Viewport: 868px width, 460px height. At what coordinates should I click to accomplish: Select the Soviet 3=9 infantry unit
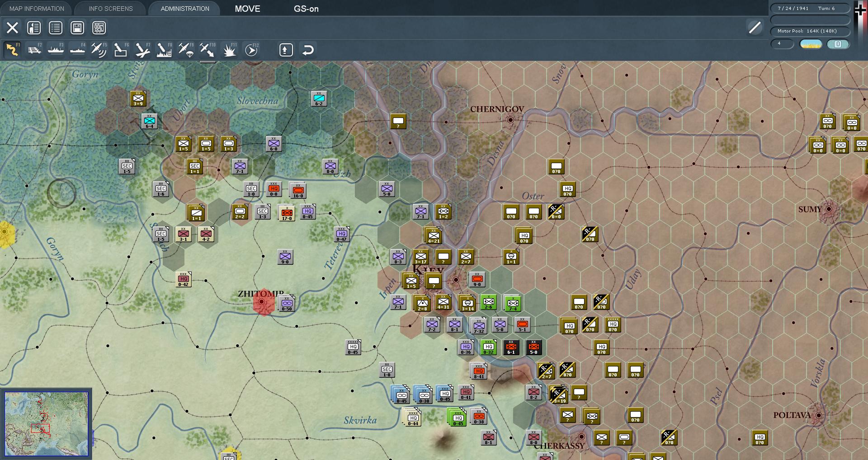click(x=138, y=99)
